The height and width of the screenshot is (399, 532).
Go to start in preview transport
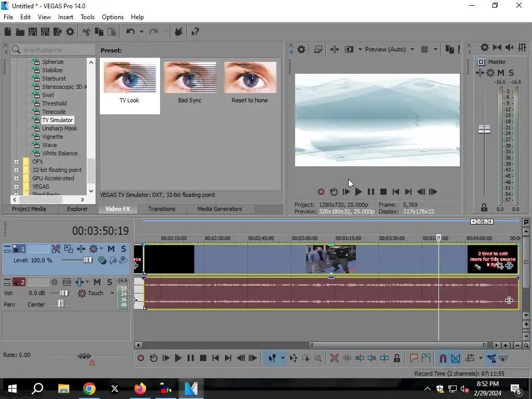tap(395, 192)
